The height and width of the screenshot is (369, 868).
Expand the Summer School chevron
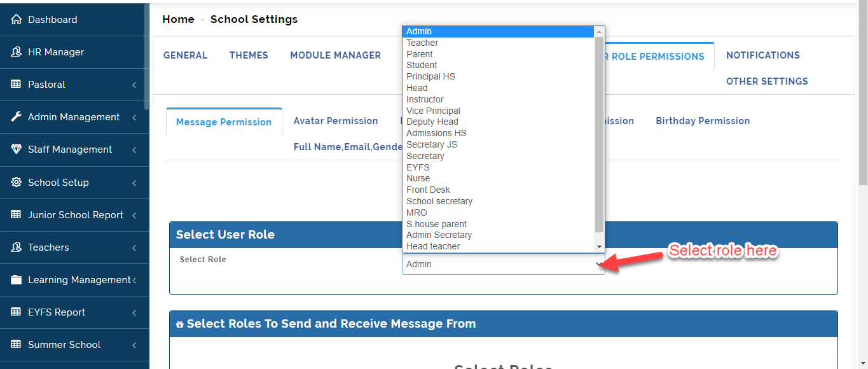click(x=134, y=345)
